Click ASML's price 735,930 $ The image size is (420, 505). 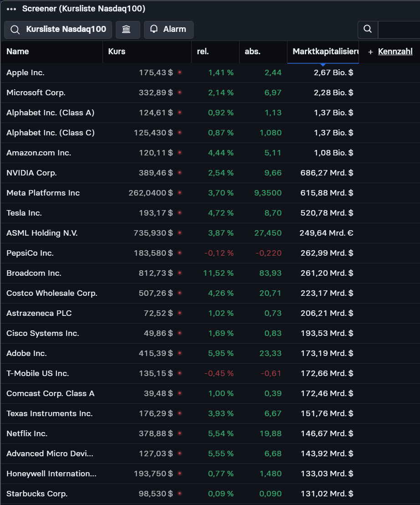[x=153, y=233]
